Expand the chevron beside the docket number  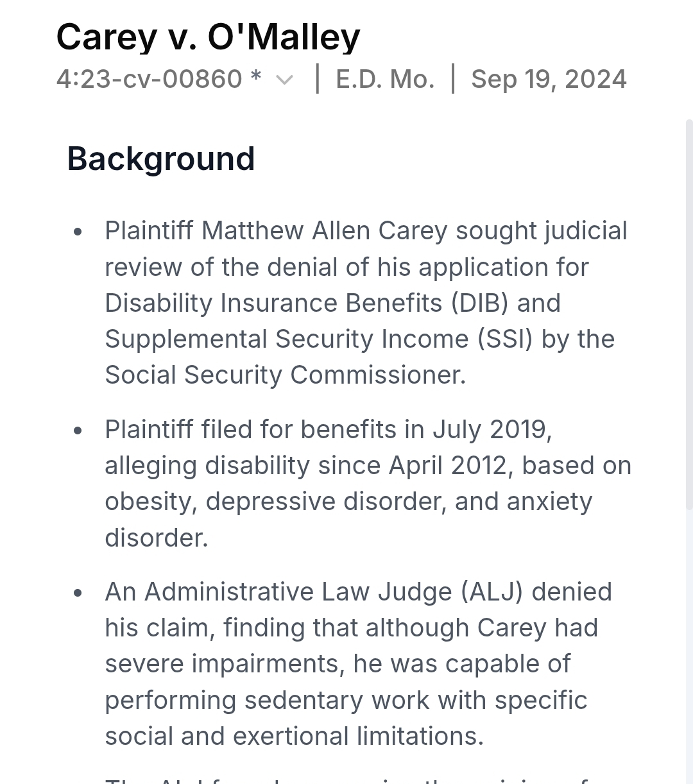[x=284, y=80]
